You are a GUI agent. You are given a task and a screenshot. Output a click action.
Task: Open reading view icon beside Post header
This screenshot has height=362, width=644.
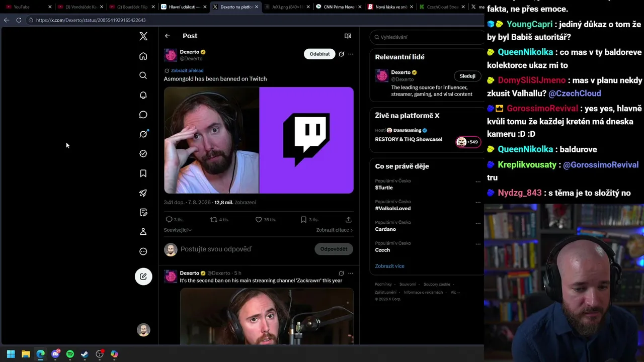point(348,36)
